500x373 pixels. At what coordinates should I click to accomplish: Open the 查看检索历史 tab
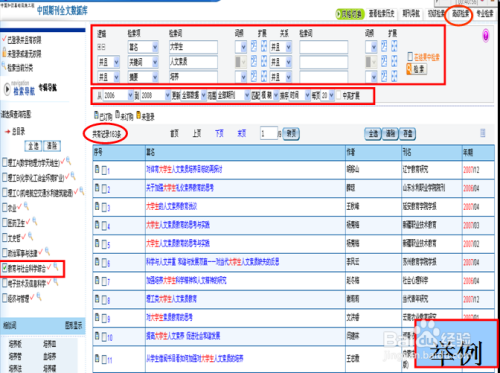tap(382, 14)
